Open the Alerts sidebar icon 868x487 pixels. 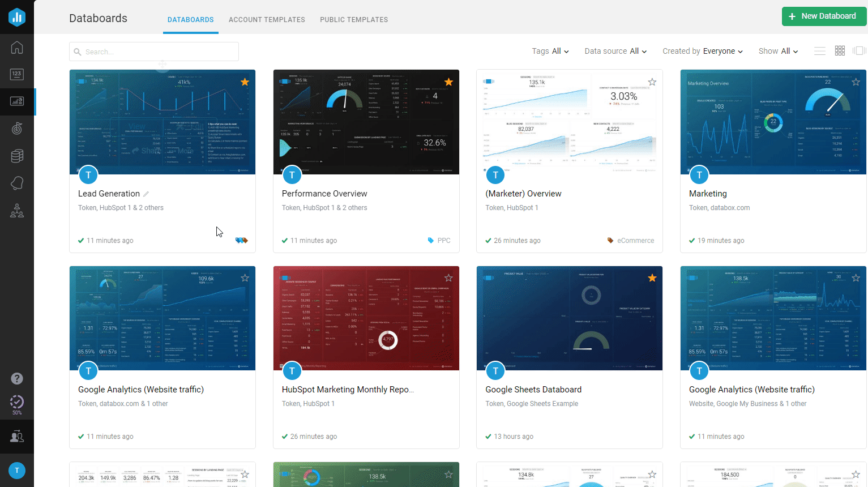pyautogui.click(x=17, y=183)
